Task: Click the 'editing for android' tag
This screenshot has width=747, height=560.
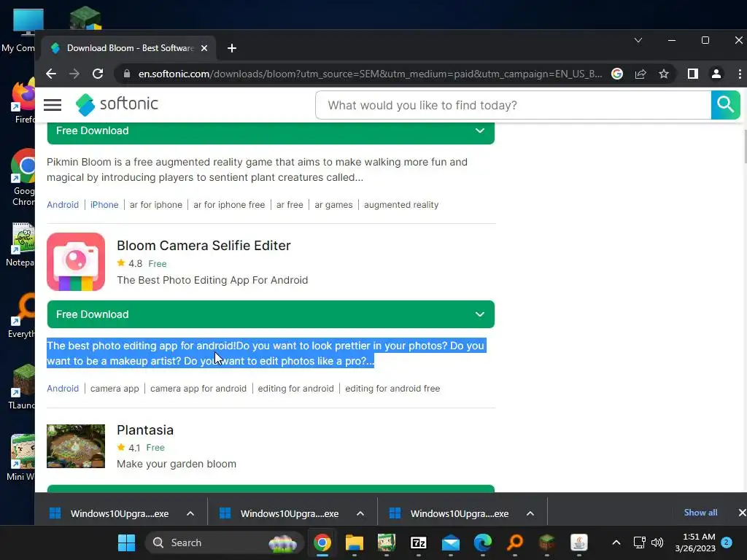Action: click(296, 389)
